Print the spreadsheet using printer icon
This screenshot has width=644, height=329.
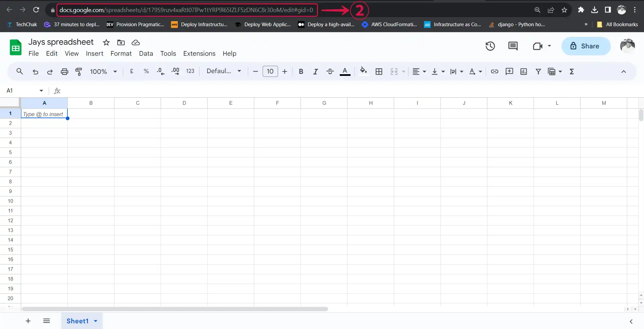tap(64, 72)
